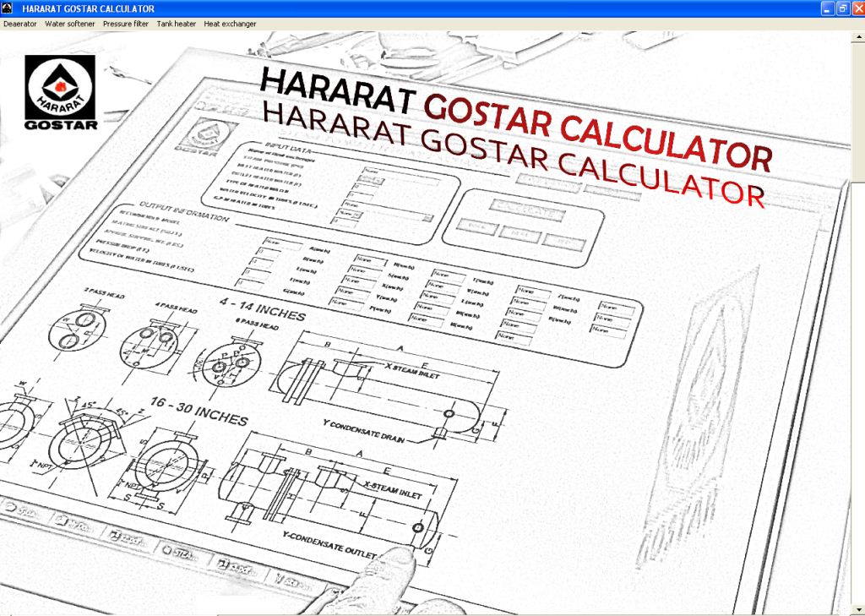This screenshot has height=616, width=865.
Task: Click the empty scrollbar track below thumb
Action: pos(857,380)
